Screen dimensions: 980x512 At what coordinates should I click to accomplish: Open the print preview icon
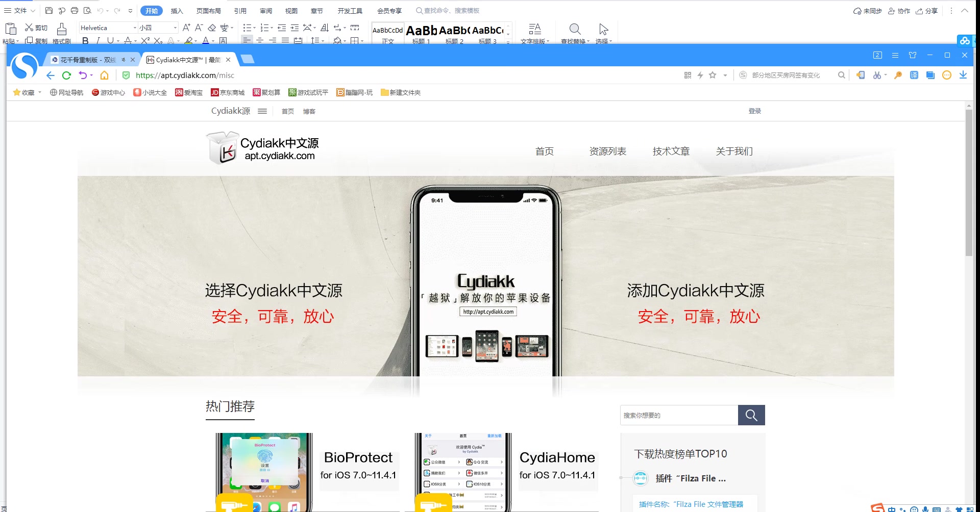click(87, 10)
